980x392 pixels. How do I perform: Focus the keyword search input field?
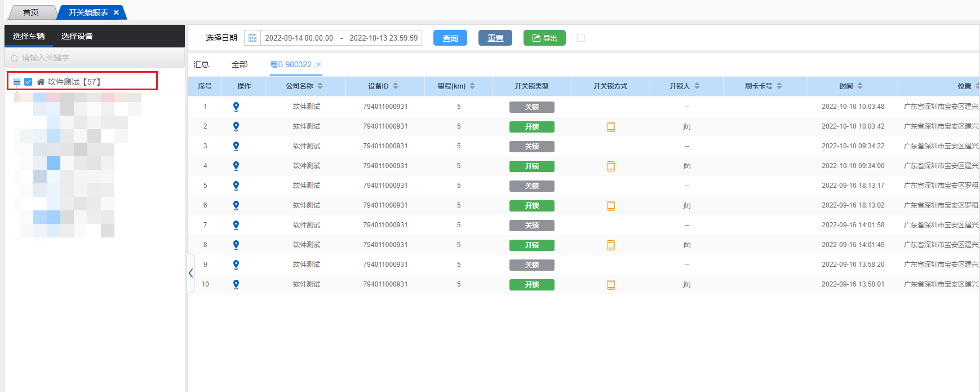96,58
